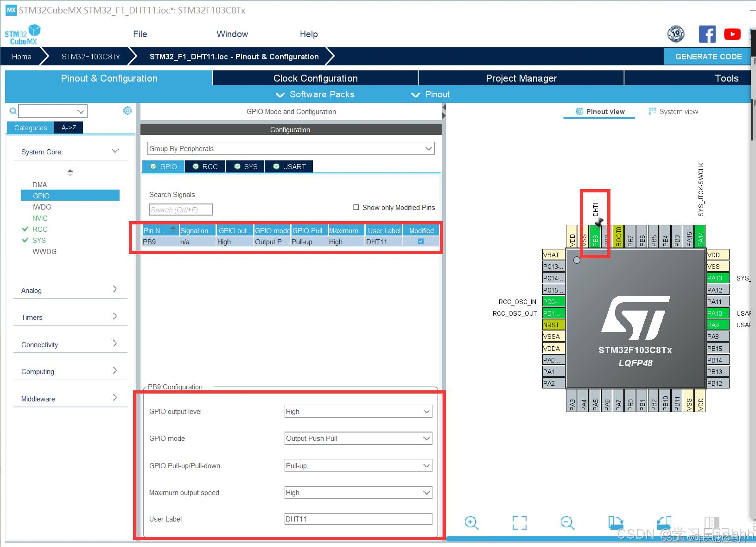The height and width of the screenshot is (547, 756).
Task: Select pin PA13 on the chip
Action: (x=718, y=278)
